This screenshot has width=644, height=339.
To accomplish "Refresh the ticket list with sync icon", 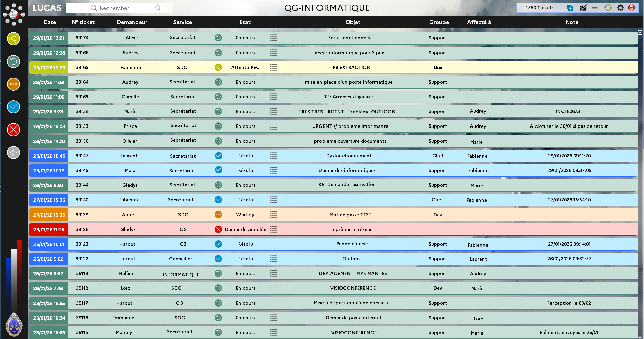I will pos(607,8).
